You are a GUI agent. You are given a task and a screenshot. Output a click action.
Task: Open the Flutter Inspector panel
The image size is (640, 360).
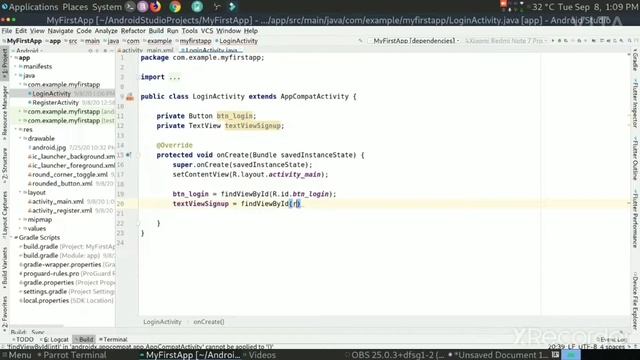(635, 104)
